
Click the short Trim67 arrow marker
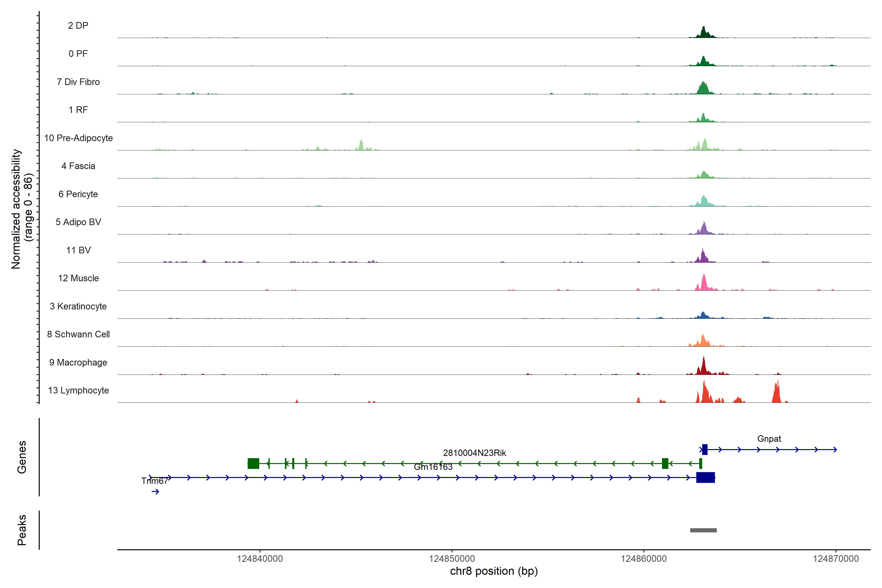click(155, 492)
